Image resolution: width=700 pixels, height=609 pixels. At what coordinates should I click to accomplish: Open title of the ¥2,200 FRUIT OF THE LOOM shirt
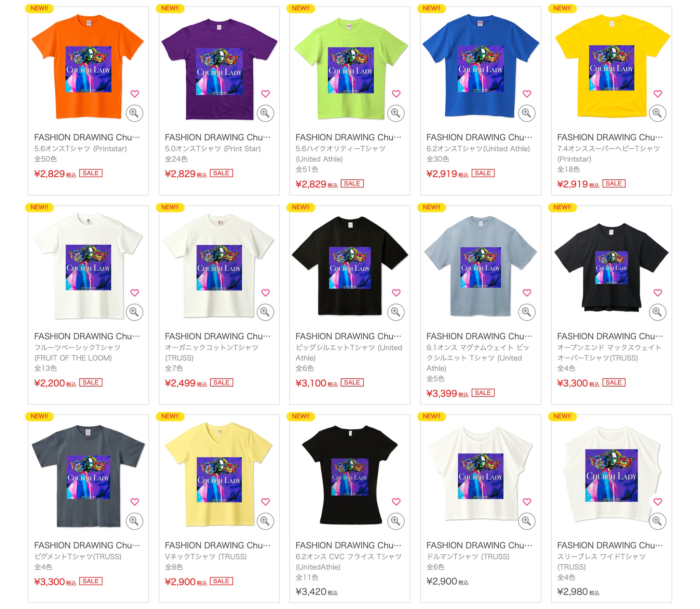87,336
